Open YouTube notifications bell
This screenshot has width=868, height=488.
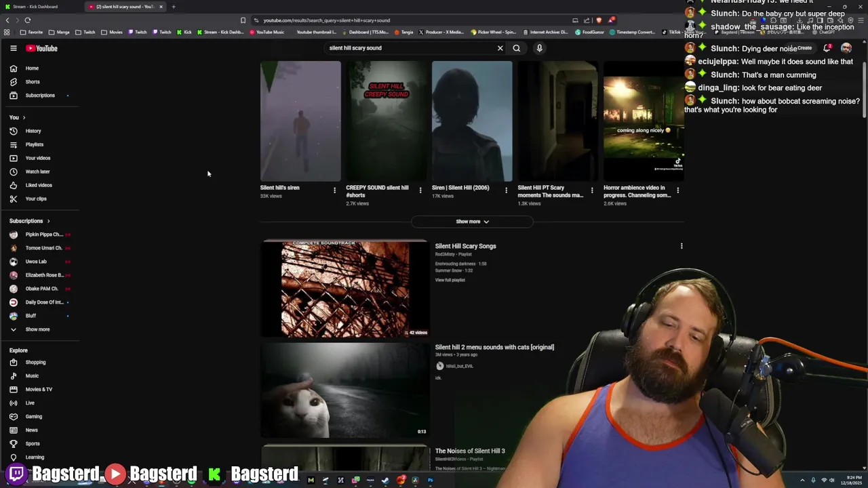pyautogui.click(x=827, y=48)
